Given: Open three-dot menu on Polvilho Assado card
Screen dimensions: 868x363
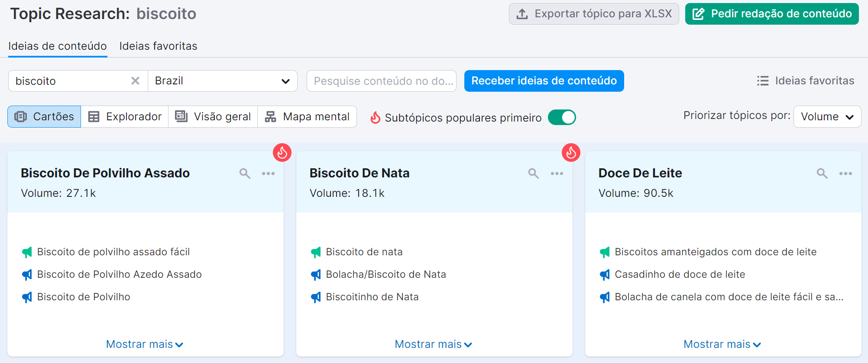Looking at the screenshot, I should (x=268, y=173).
